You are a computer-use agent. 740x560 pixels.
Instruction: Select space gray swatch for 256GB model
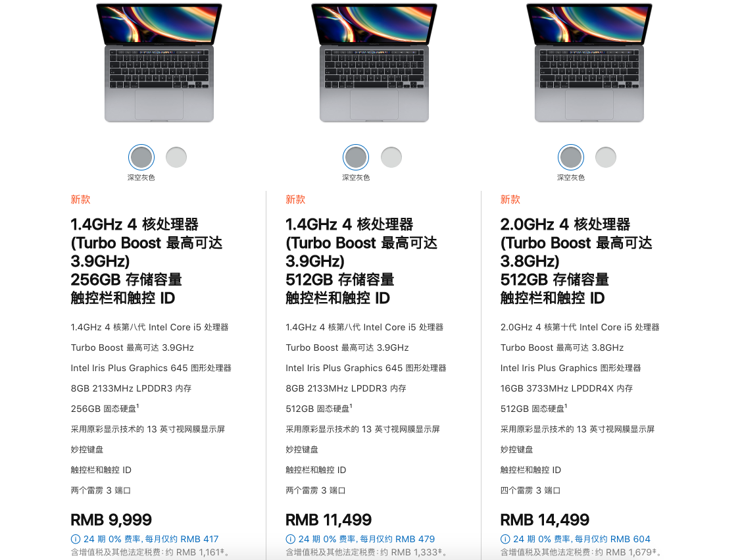point(141,157)
